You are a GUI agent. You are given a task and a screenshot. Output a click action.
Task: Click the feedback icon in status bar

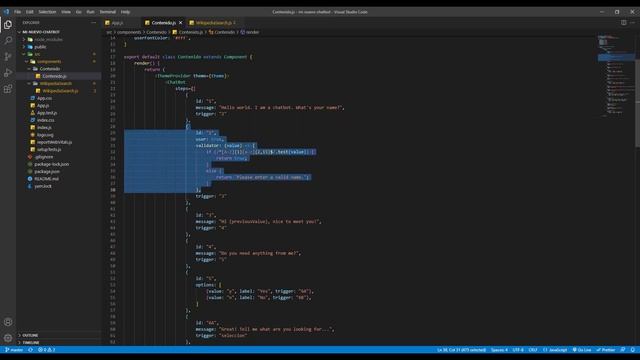tap(623, 350)
